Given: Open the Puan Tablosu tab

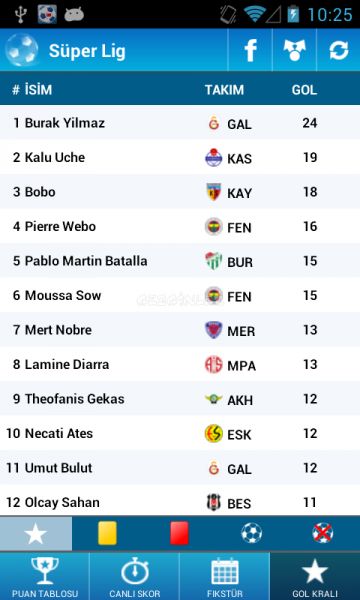Looking at the screenshot, I should (x=45, y=576).
